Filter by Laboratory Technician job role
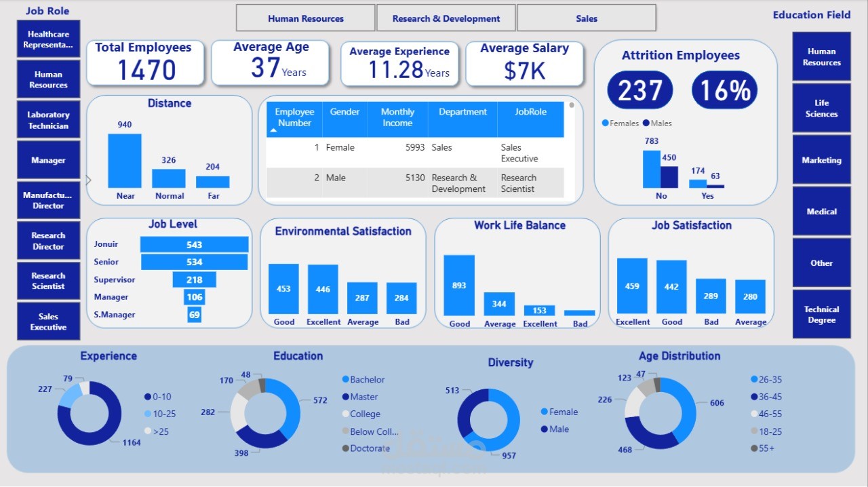The width and height of the screenshot is (868, 487). [48, 120]
